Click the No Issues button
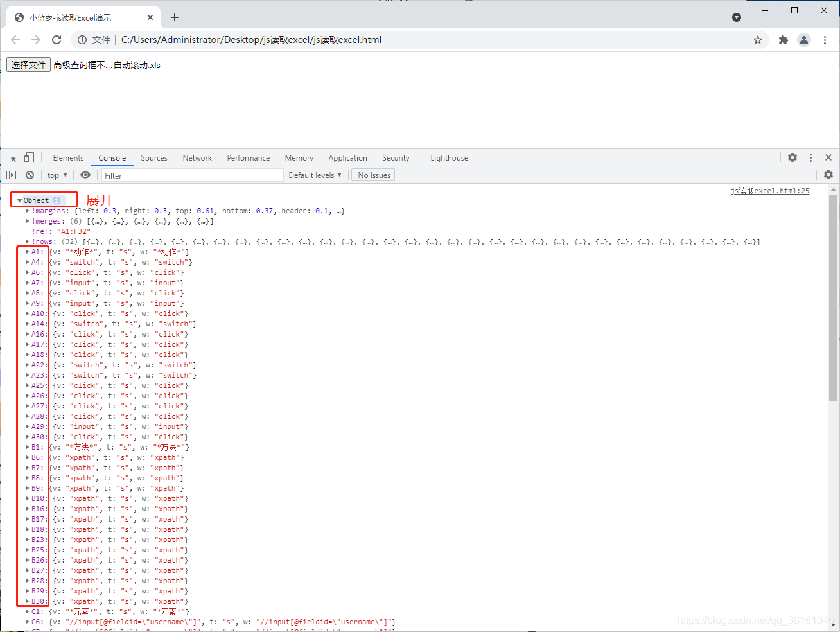 tap(374, 175)
